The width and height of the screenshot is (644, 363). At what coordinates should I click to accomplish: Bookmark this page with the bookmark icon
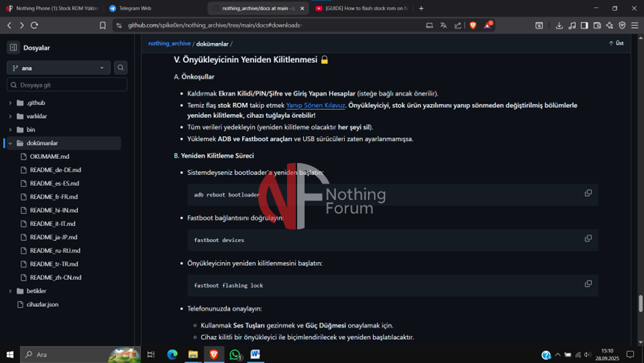click(x=103, y=25)
